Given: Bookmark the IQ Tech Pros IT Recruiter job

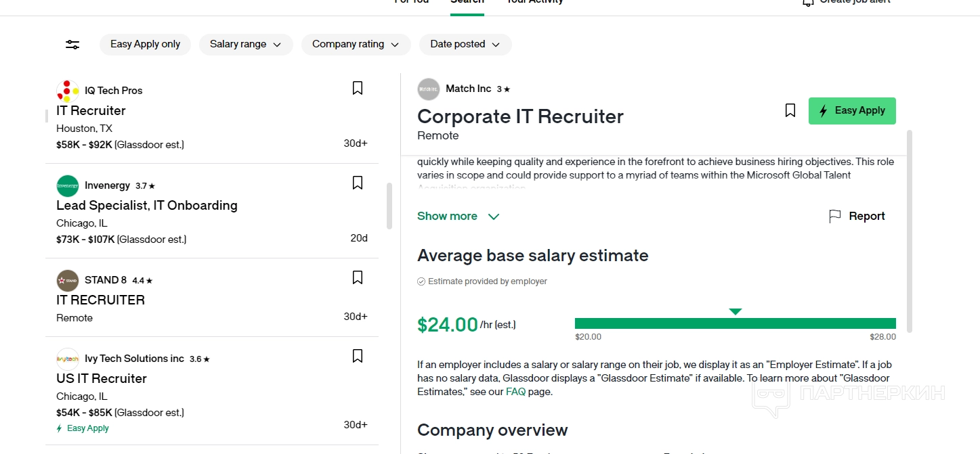Looking at the screenshot, I should point(358,88).
